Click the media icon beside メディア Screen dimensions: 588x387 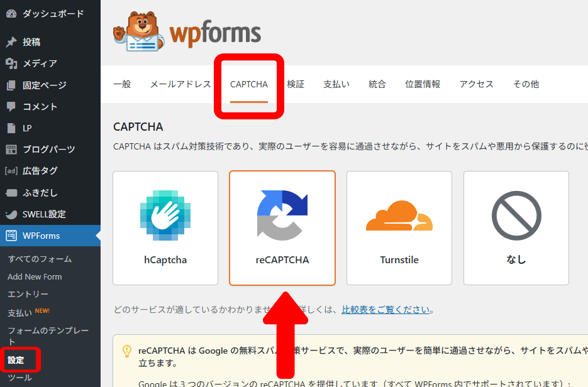(x=11, y=63)
